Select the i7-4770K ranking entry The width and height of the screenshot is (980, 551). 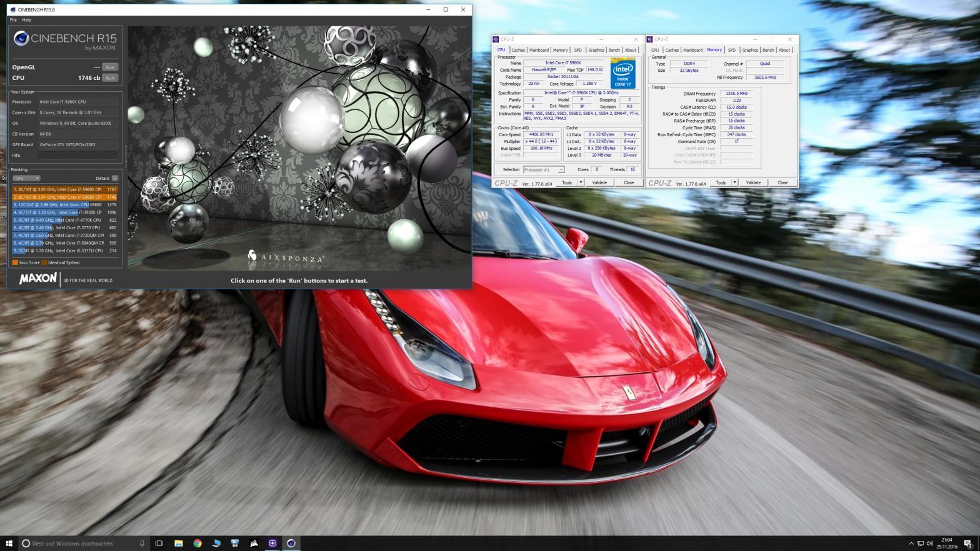click(x=65, y=220)
